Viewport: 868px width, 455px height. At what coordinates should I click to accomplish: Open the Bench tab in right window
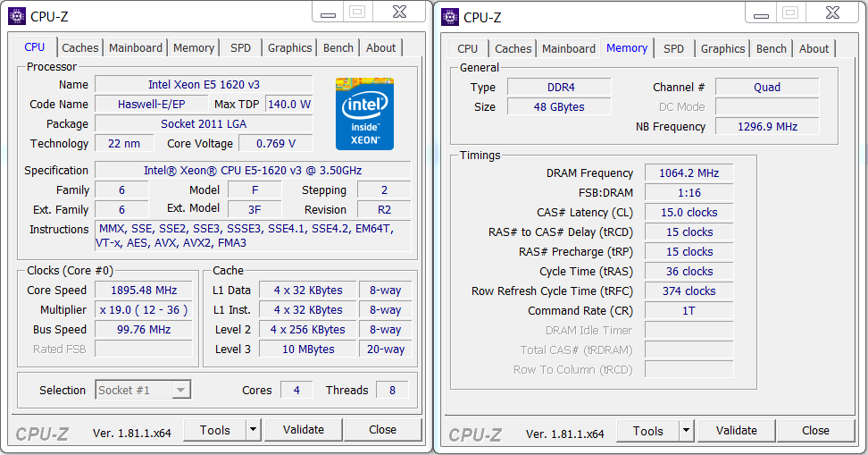[772, 49]
